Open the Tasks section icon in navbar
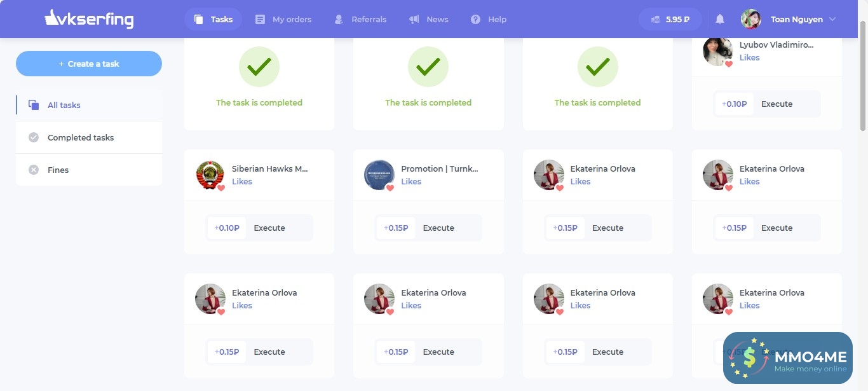Image resolution: width=868 pixels, height=391 pixels. point(199,19)
